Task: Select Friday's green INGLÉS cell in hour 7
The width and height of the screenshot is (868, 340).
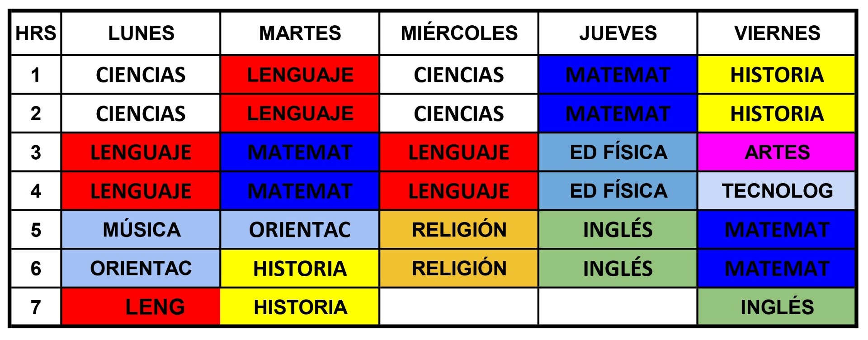Action: pos(777,307)
